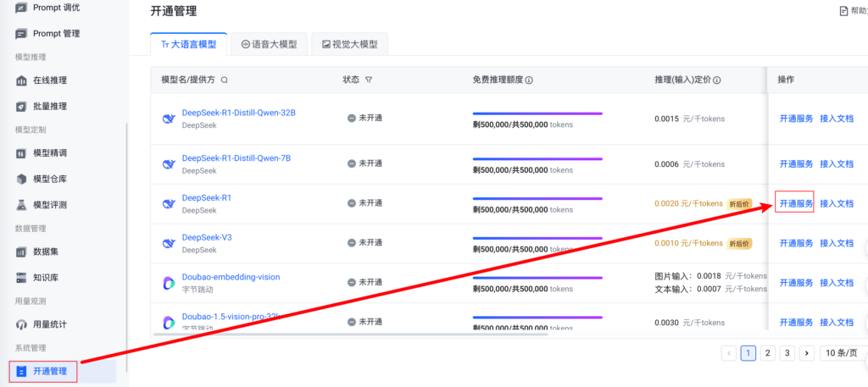868x387 pixels.
Task: Click info icon next to 免费推理额度
Action: (x=529, y=80)
